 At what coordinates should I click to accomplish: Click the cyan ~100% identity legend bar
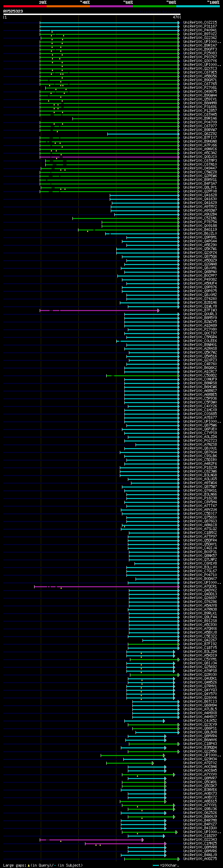pyautogui.click(x=198, y=6)
